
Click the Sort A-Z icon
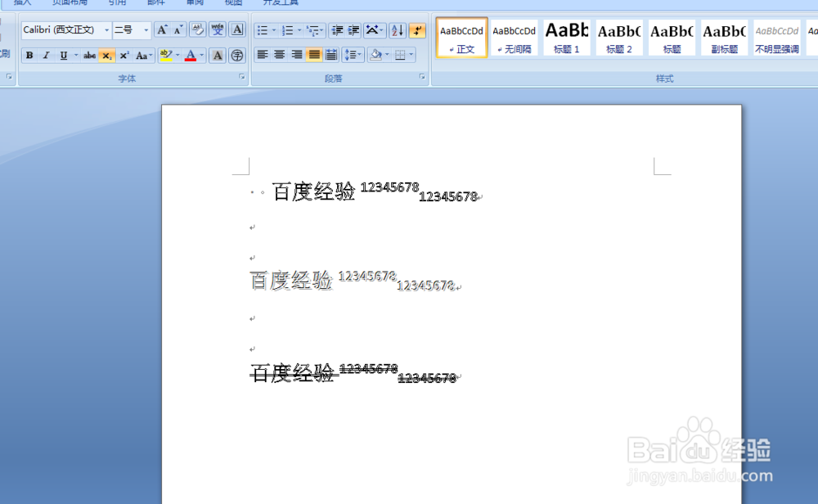(x=398, y=30)
